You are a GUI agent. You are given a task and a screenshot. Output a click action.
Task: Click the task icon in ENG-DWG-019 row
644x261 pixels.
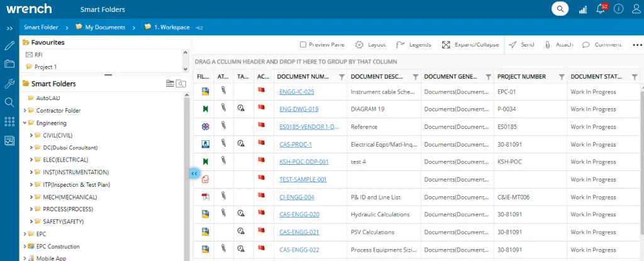[241, 109]
